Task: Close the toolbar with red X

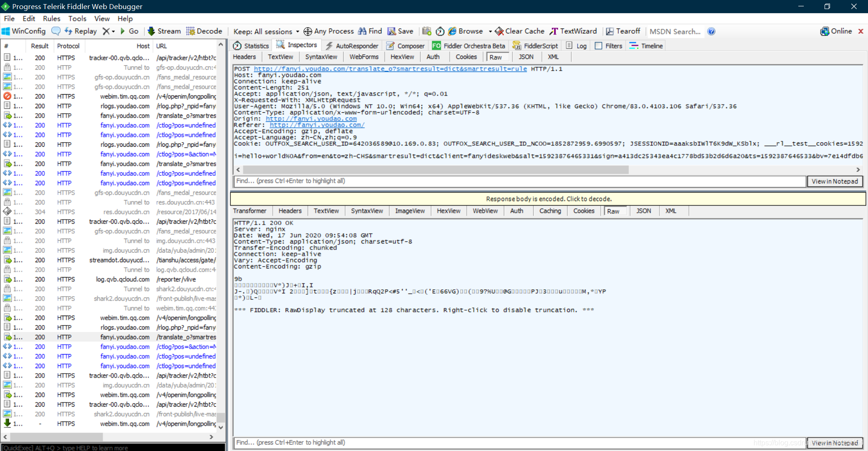Action: click(861, 31)
